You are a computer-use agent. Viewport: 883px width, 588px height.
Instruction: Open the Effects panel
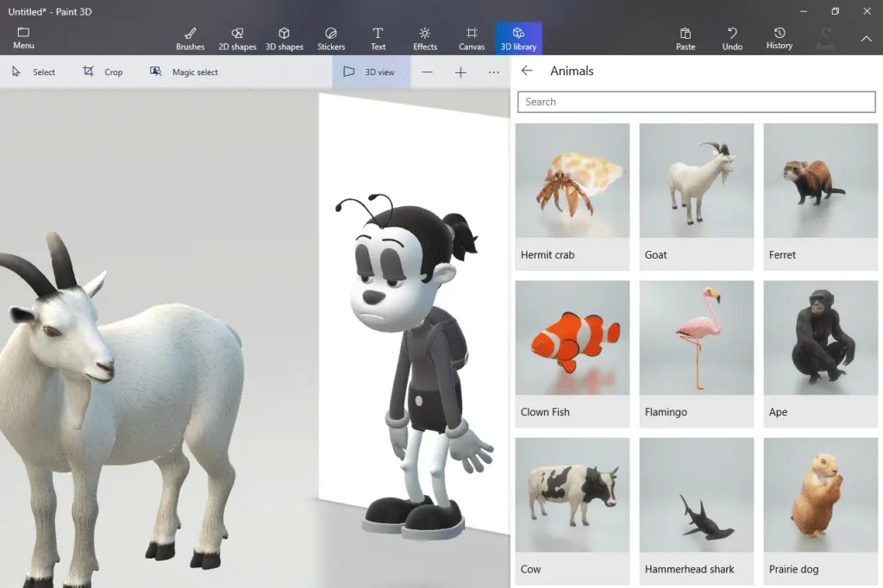425,39
